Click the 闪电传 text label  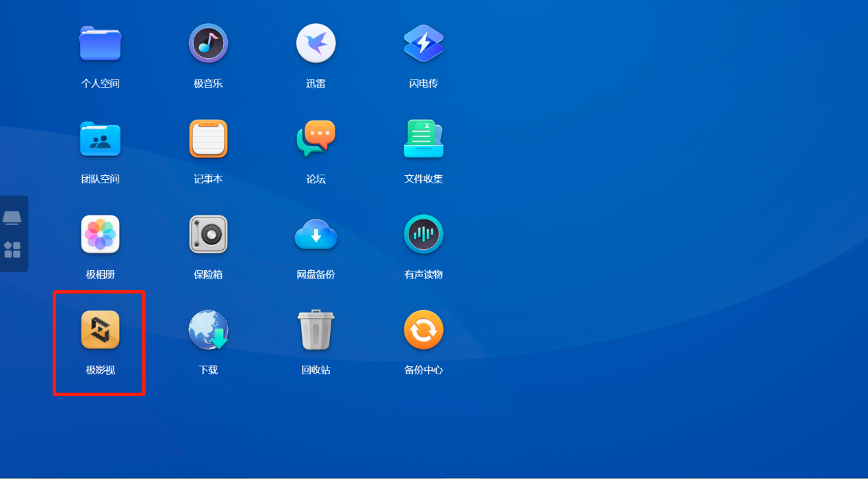pyautogui.click(x=424, y=83)
